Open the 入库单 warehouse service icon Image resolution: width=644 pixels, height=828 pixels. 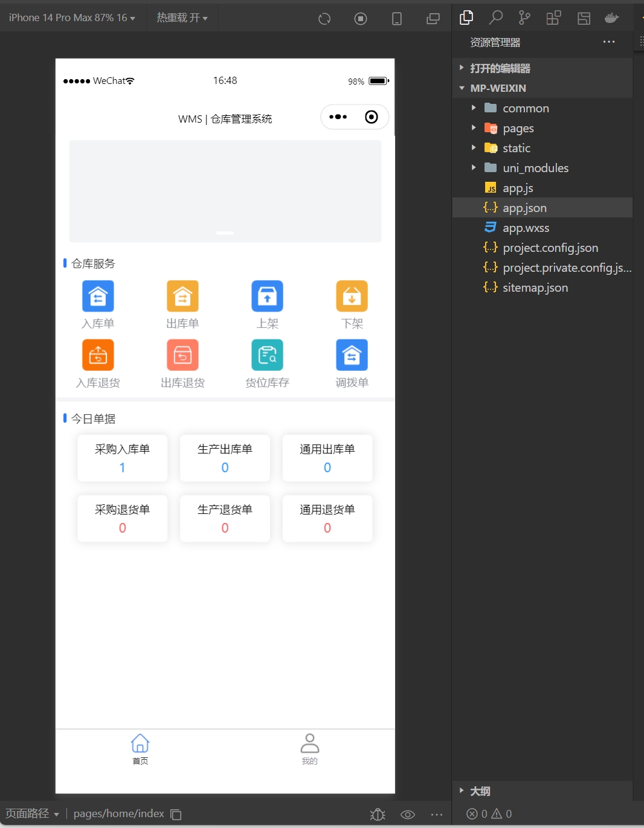point(98,297)
